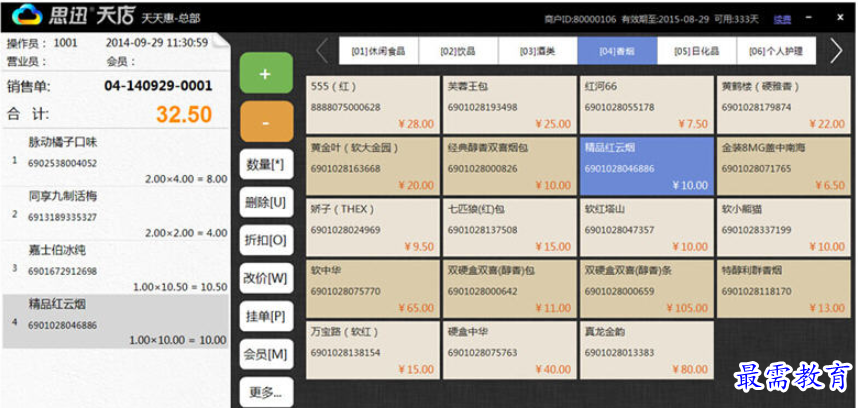Click the sales order number 04-140929-0001
Screen dimensions: 858x408
(158, 86)
